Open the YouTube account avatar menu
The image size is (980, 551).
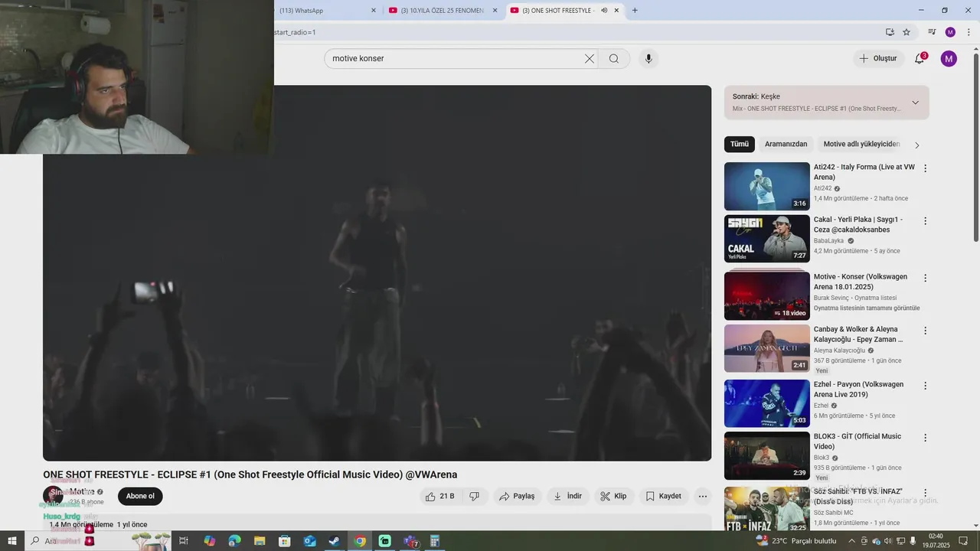[x=949, y=58]
